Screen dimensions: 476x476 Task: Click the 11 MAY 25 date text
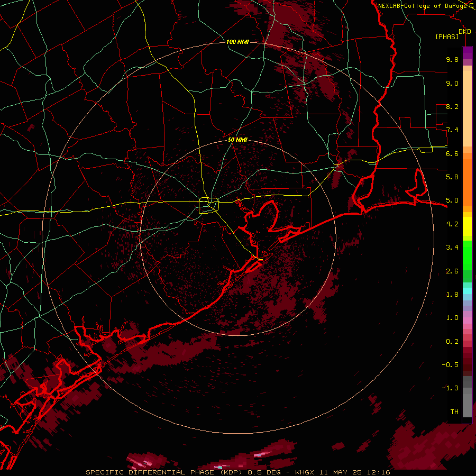(340, 472)
